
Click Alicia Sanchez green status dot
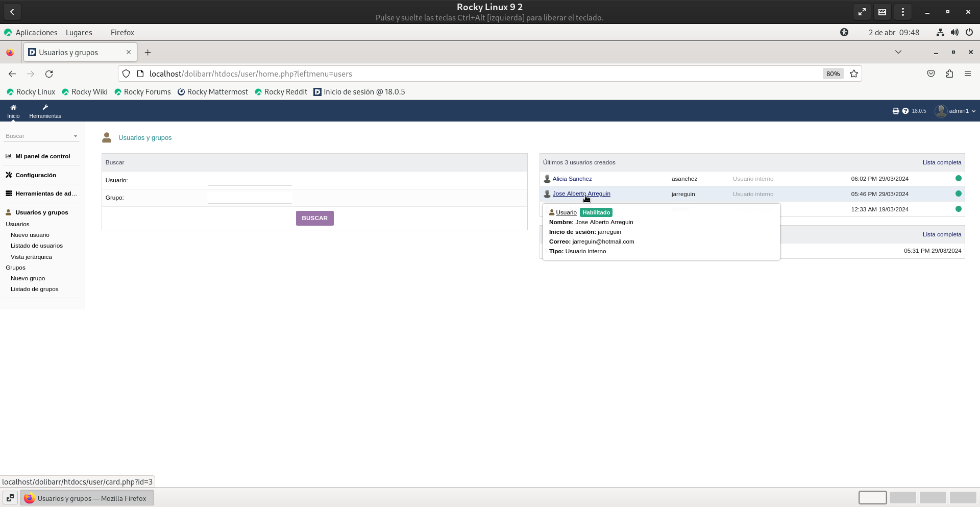pos(958,179)
